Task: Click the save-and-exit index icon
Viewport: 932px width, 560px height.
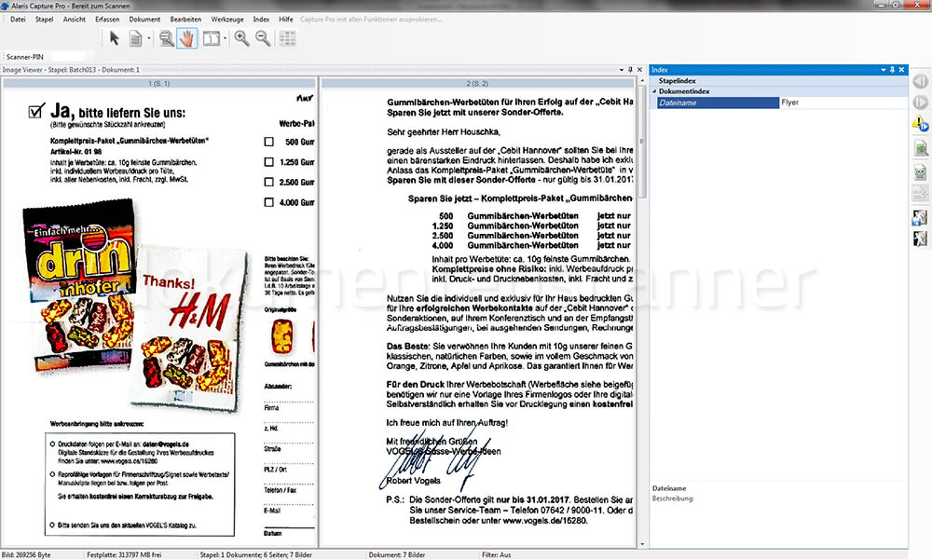Action: [920, 216]
